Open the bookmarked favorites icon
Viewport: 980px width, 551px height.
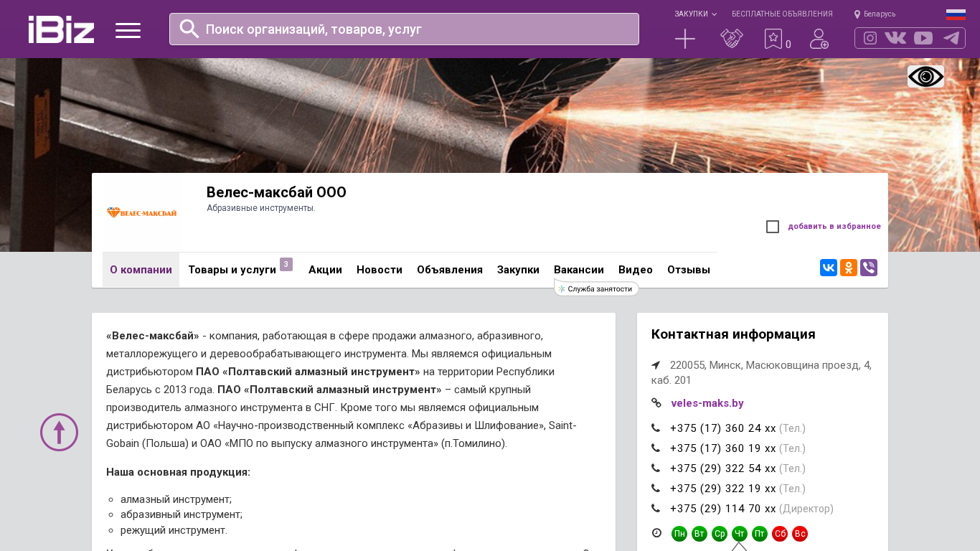click(x=773, y=39)
